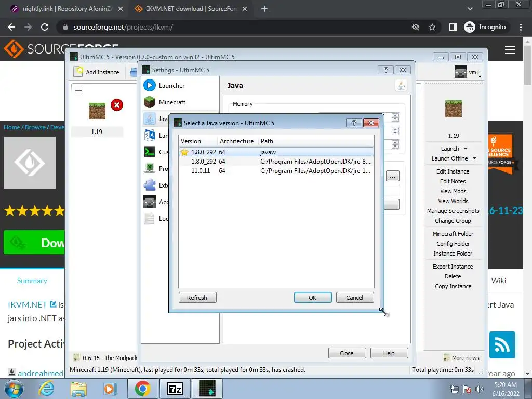Click View Mods
Screen dimensions: 532x399
[x=453, y=191]
